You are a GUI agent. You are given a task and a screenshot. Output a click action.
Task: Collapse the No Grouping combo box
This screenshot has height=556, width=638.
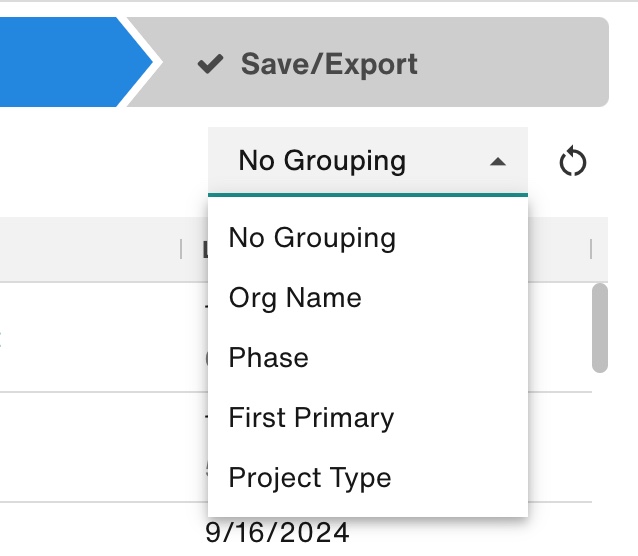click(x=366, y=161)
